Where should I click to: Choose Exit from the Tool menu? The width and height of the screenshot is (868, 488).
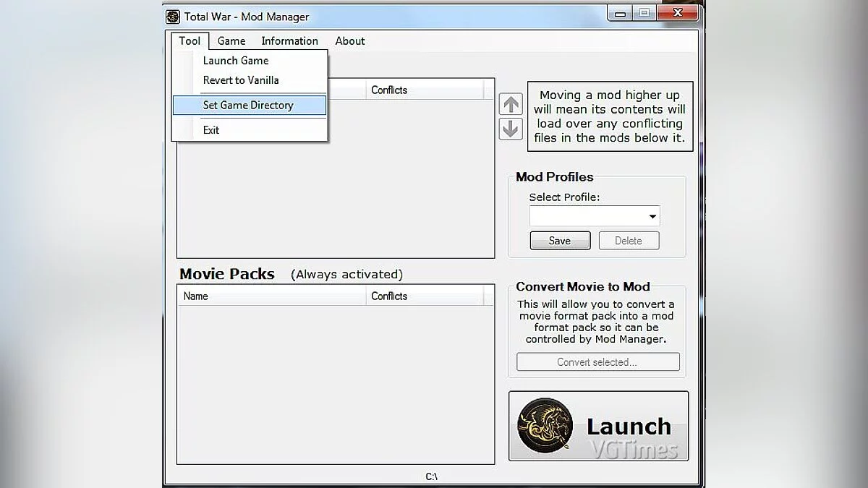coord(211,130)
